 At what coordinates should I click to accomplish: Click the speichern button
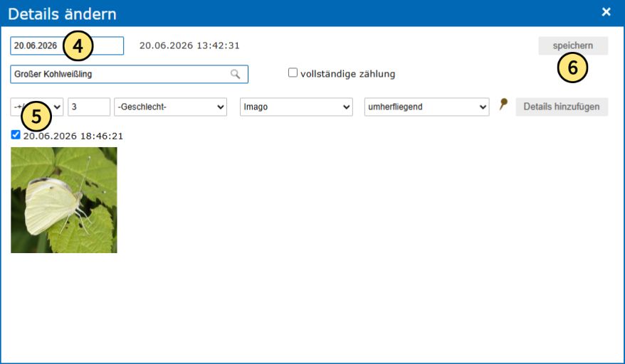pyautogui.click(x=573, y=45)
